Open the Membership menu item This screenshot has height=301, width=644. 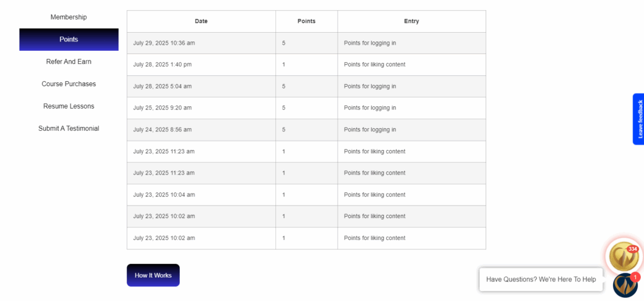(x=69, y=17)
